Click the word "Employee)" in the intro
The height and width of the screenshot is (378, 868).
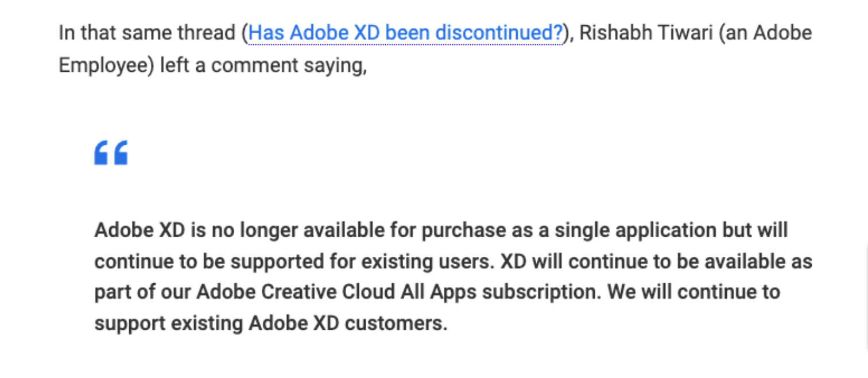pyautogui.click(x=107, y=65)
